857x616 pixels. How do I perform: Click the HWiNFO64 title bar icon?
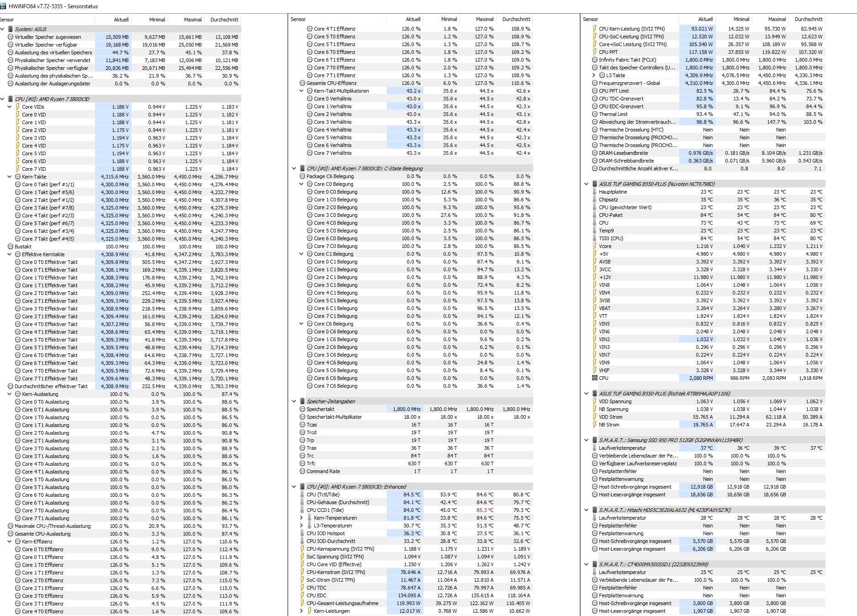[3, 6]
